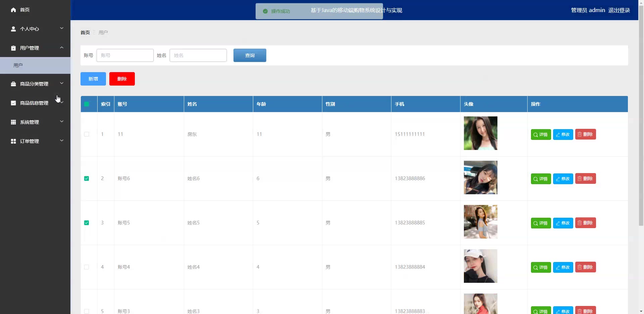Collapse the 用户管理 menu chevron
The image size is (644, 314).
[x=62, y=48]
